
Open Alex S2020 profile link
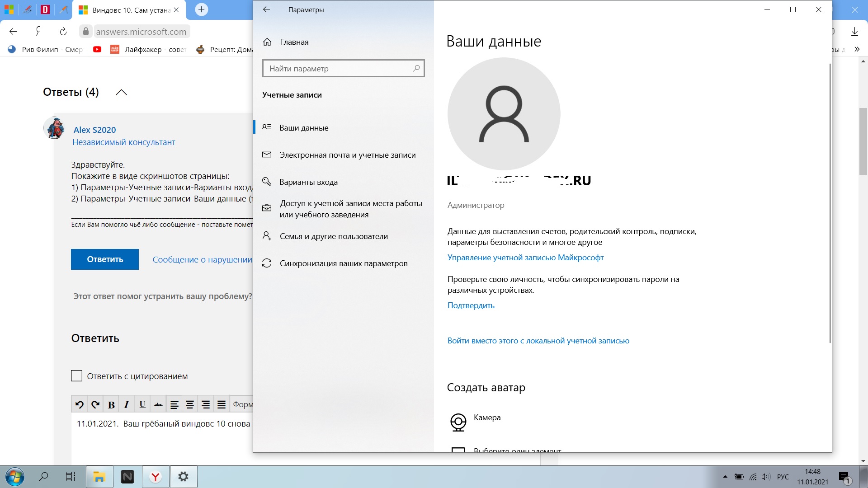click(x=94, y=130)
